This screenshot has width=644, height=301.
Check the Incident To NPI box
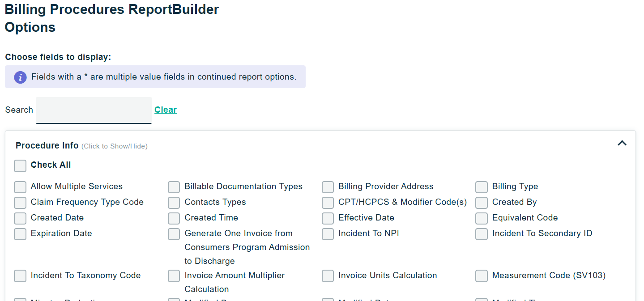click(x=328, y=234)
